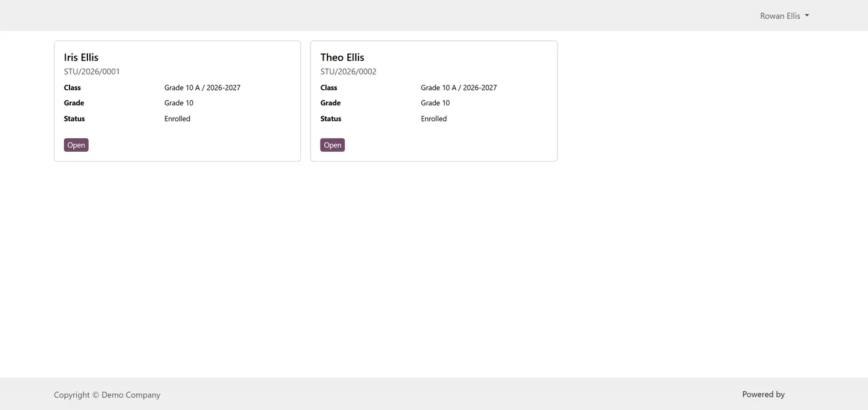Viewport: 868px width, 410px height.
Task: Click the Powered by footer text
Action: point(763,395)
